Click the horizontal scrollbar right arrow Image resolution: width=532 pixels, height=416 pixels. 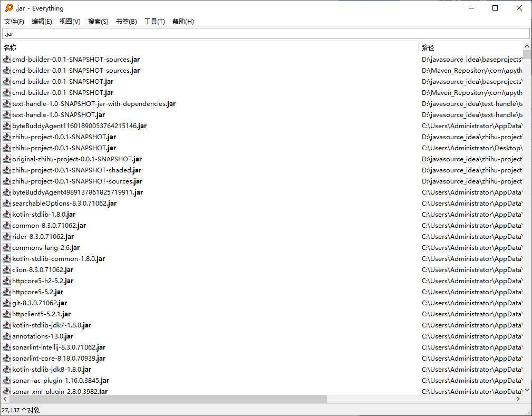(518, 399)
